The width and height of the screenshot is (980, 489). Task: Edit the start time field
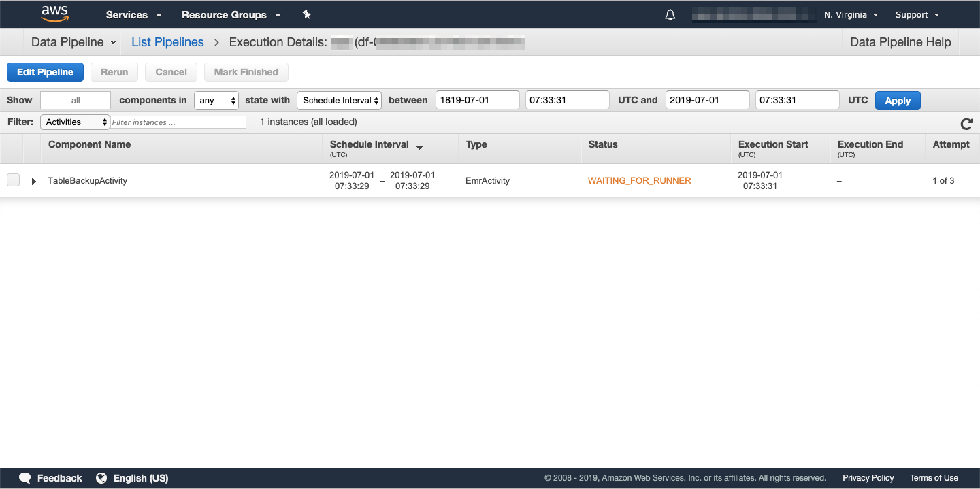point(568,100)
